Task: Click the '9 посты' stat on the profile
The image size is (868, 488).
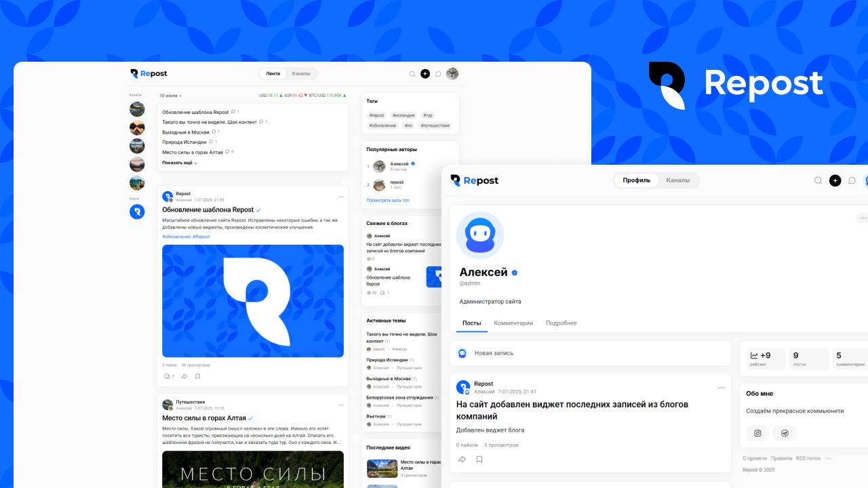Action: 810,359
